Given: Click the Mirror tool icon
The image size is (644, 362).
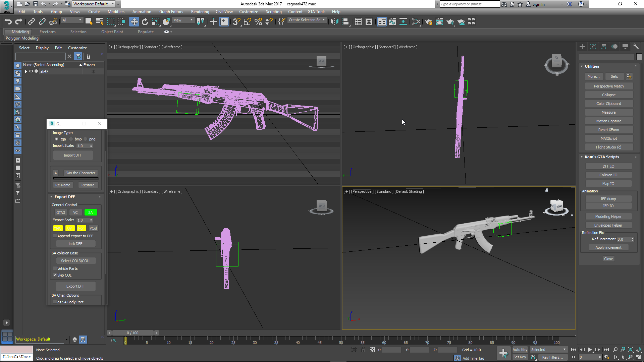Looking at the screenshot, I should pos(334,22).
